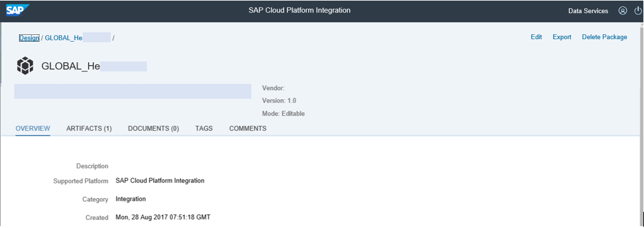This screenshot has width=644, height=228.
Task: Click the 'Created' label
Action: (97, 217)
